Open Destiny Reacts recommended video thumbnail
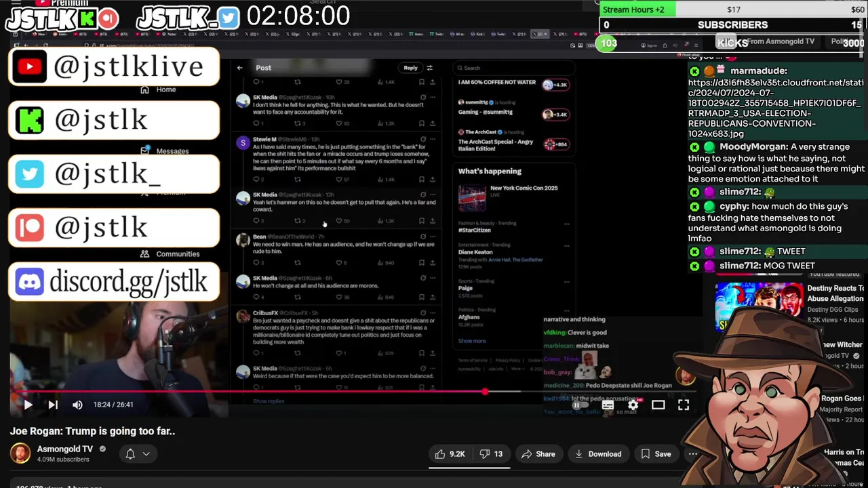The image size is (868, 488). (759, 306)
